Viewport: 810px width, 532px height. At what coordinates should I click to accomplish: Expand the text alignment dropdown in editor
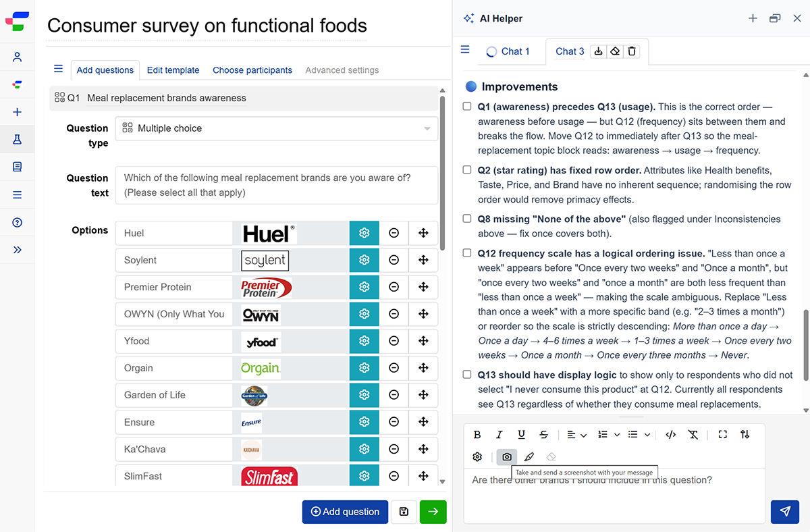tap(576, 435)
